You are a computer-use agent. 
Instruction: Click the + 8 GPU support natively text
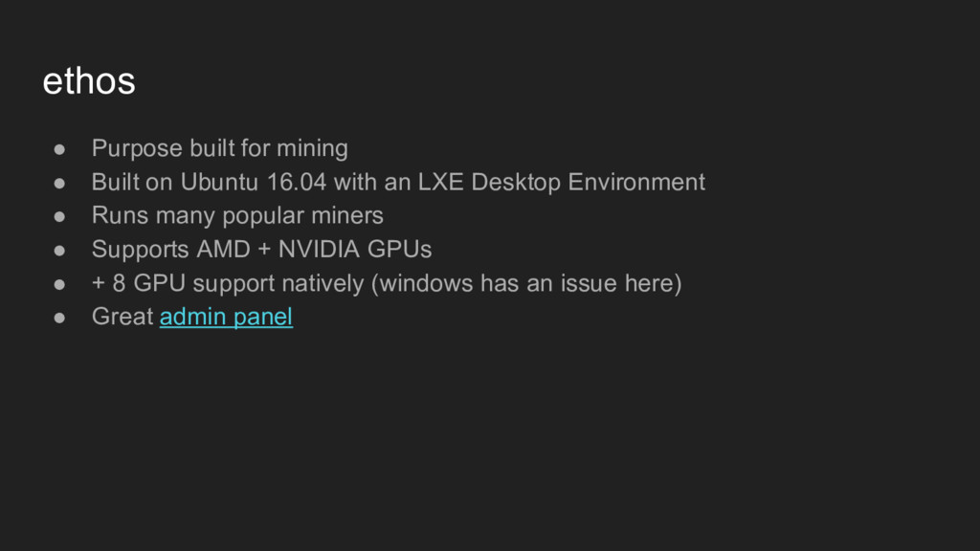(228, 283)
